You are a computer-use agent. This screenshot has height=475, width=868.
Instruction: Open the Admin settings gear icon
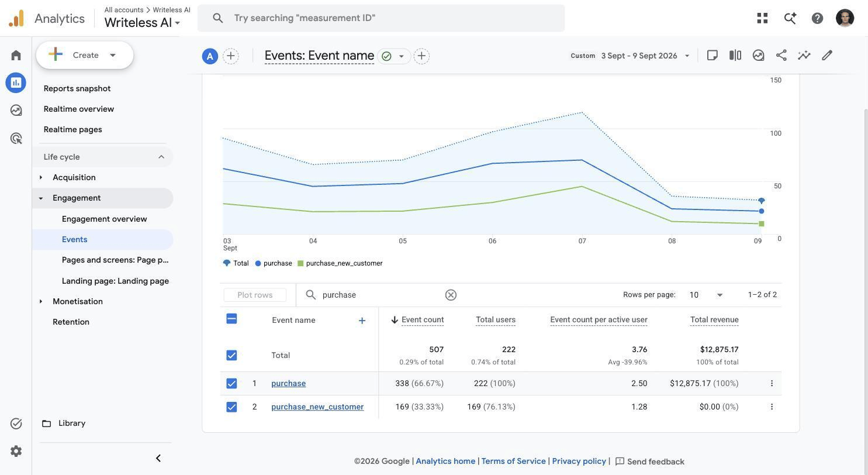[x=16, y=451]
